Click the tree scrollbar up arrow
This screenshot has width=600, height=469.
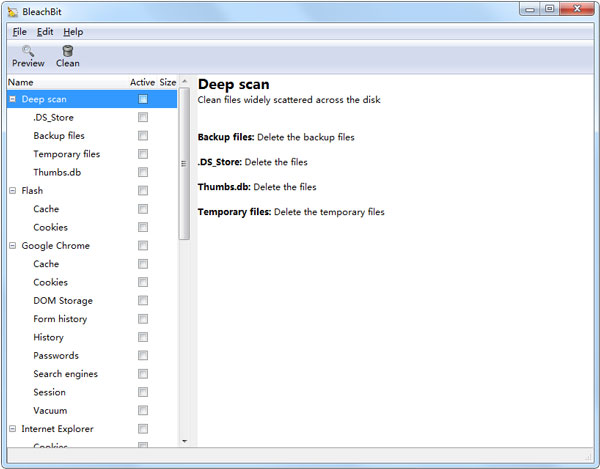[x=184, y=81]
